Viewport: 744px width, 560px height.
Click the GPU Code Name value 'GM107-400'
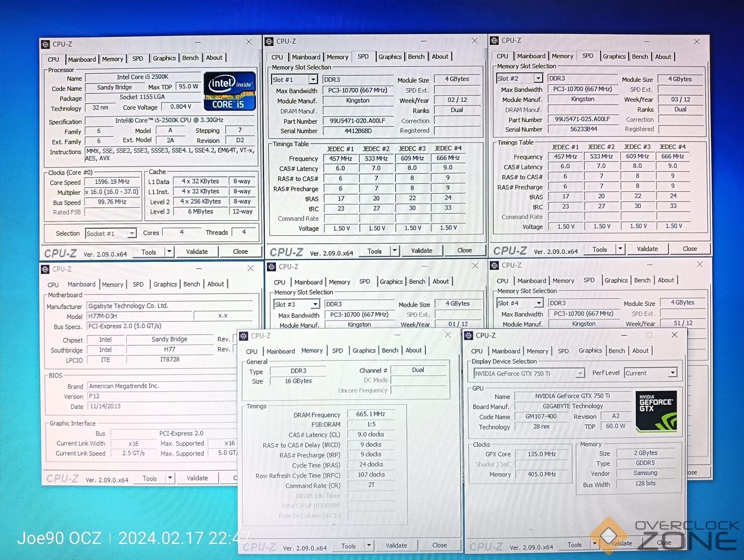click(x=541, y=416)
